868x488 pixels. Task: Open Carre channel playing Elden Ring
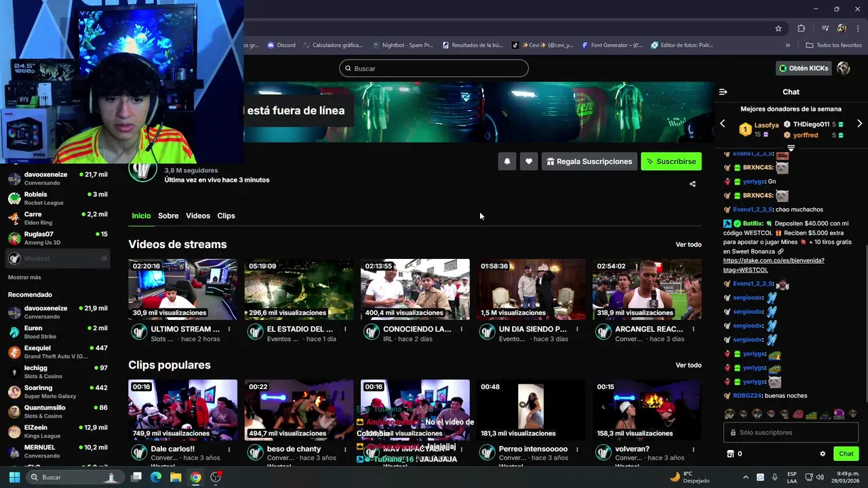pyautogui.click(x=58, y=218)
